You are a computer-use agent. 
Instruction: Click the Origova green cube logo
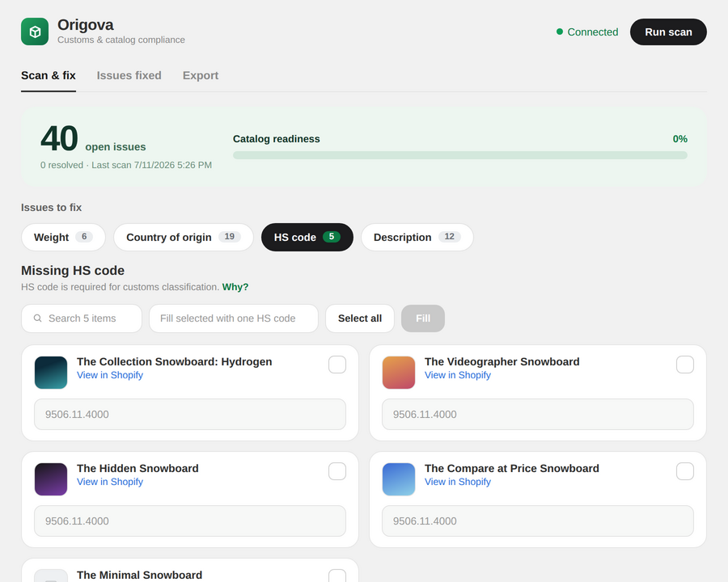click(35, 32)
